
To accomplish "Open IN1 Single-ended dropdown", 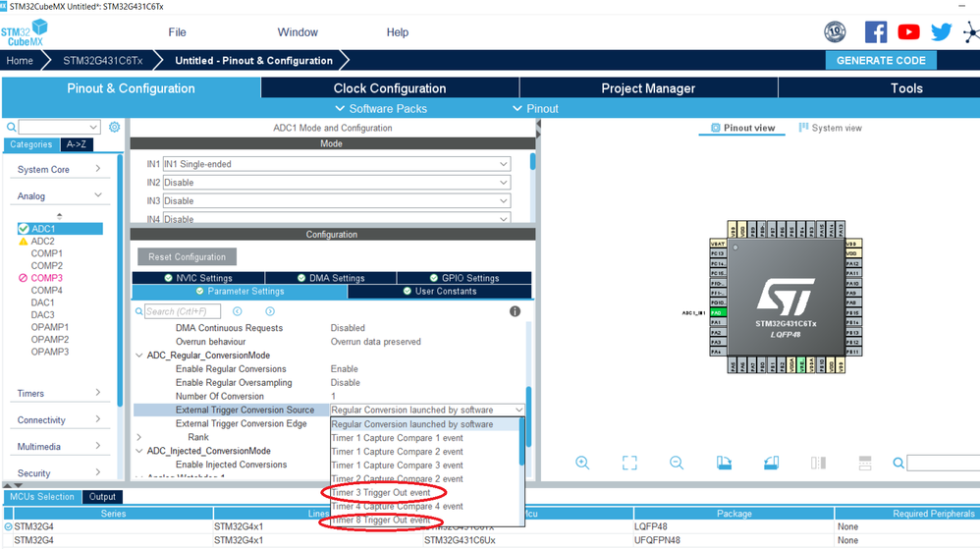I will click(x=336, y=164).
